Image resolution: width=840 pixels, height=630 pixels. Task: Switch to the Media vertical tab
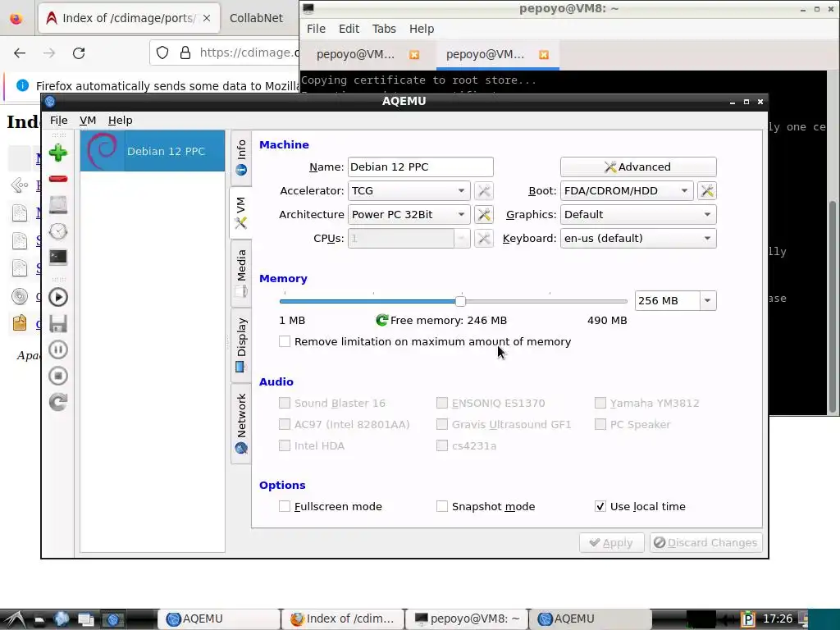coord(241,273)
